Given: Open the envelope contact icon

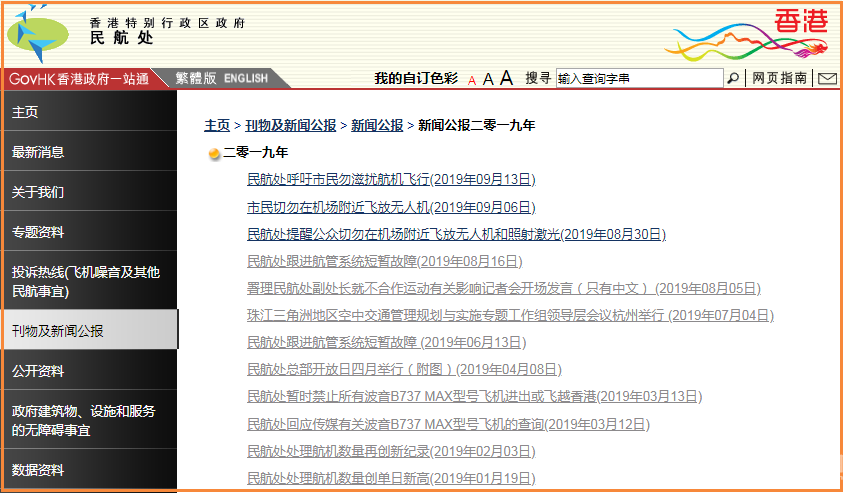Looking at the screenshot, I should click(827, 79).
